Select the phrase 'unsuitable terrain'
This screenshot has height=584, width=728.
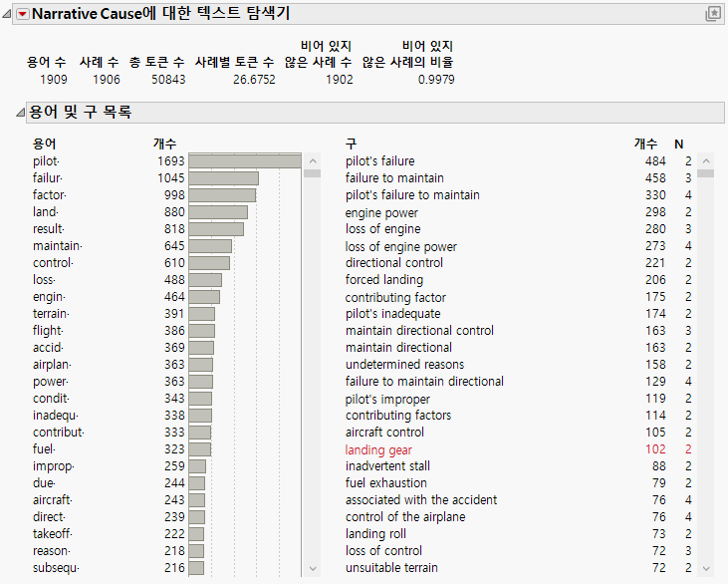click(391, 568)
